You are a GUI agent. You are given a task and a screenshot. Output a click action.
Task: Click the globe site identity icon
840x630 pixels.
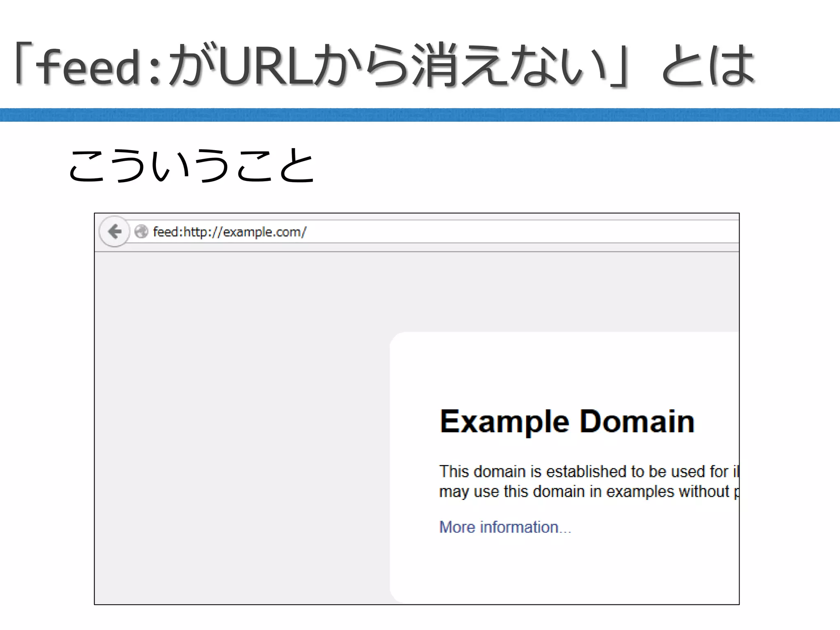click(x=141, y=232)
